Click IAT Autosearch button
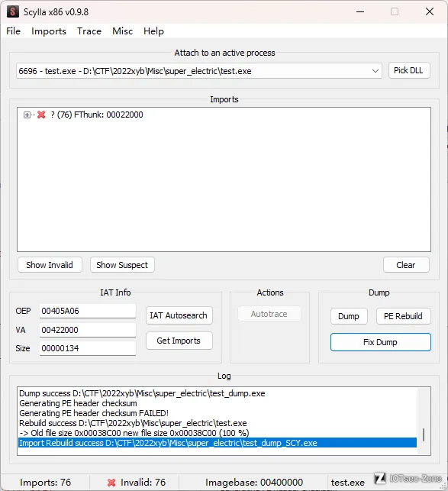 (179, 315)
